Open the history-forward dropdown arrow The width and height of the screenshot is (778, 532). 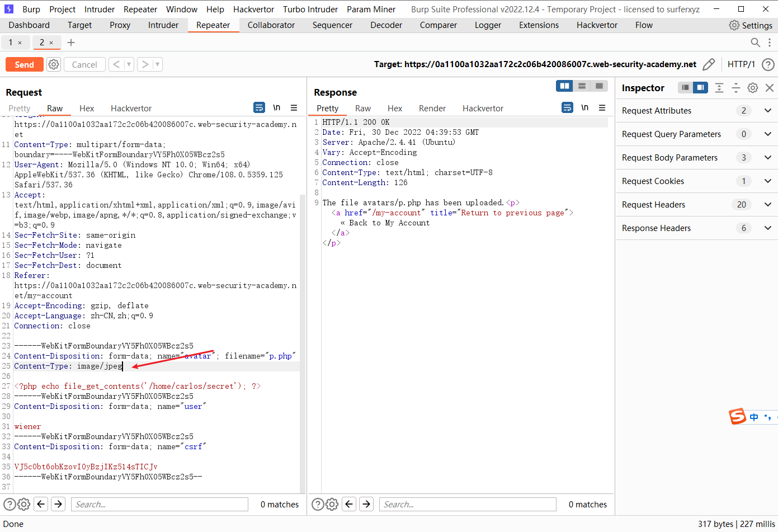coord(158,64)
